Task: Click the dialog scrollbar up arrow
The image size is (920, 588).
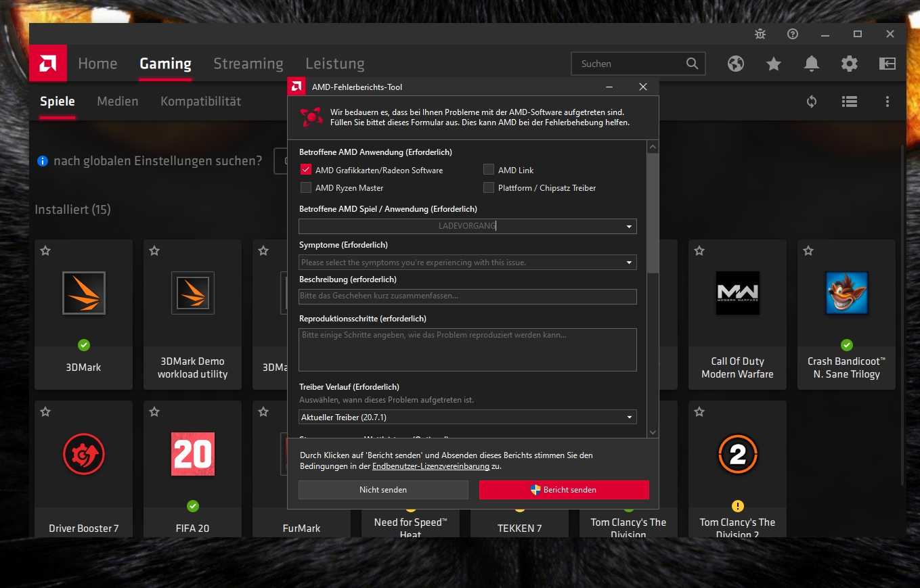Action: click(653, 147)
